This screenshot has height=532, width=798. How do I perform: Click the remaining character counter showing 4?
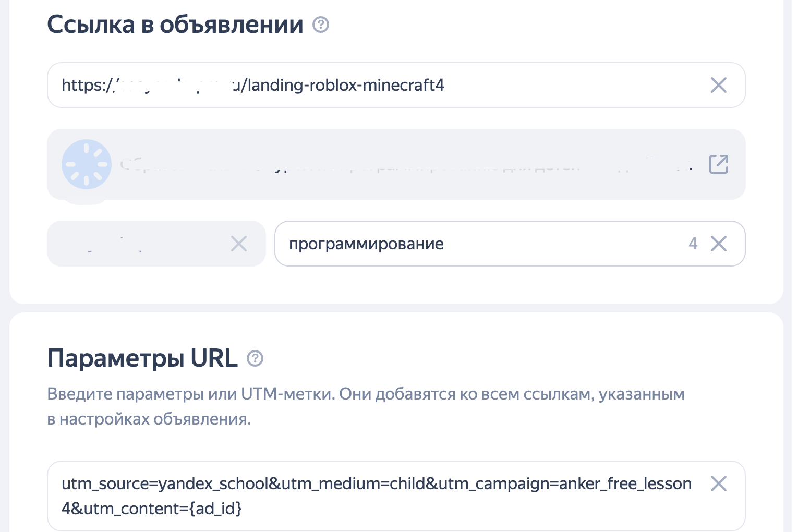coord(693,244)
